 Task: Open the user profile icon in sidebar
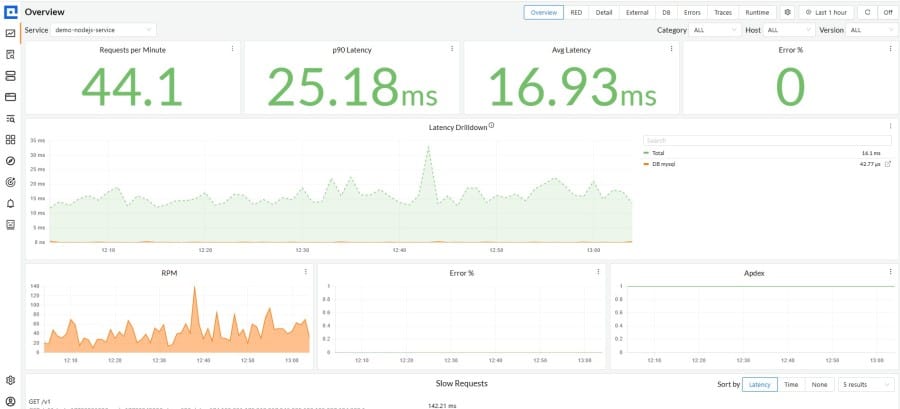10,402
